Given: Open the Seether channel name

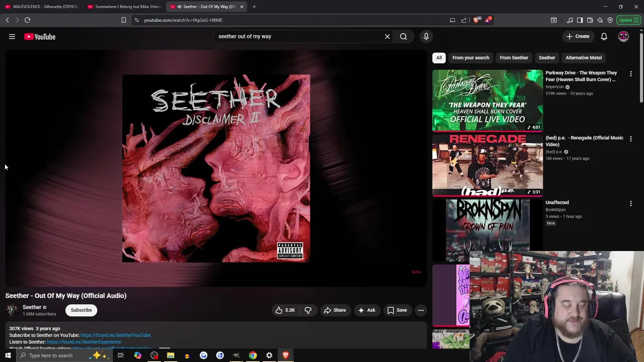Looking at the screenshot, I should [32, 307].
